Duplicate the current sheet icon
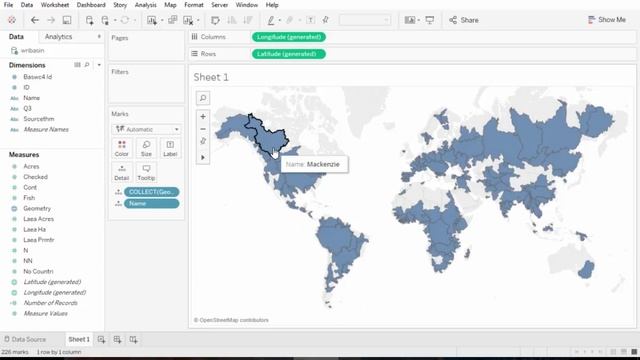640x360 pixels. [x=173, y=20]
